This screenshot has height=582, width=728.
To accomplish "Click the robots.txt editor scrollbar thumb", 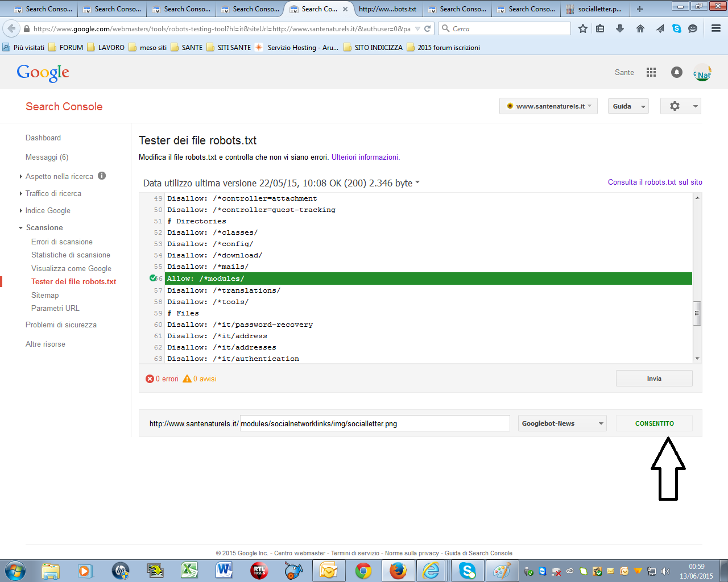I will click(x=697, y=313).
